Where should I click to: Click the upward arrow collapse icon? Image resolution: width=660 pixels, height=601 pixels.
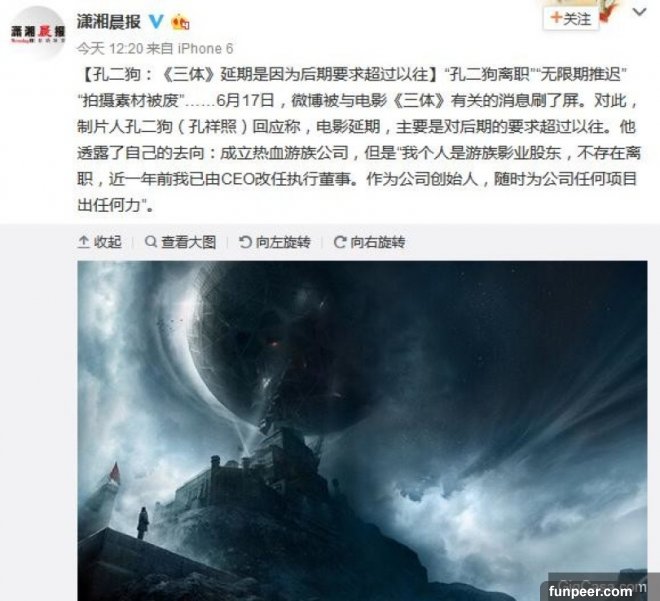(83, 242)
